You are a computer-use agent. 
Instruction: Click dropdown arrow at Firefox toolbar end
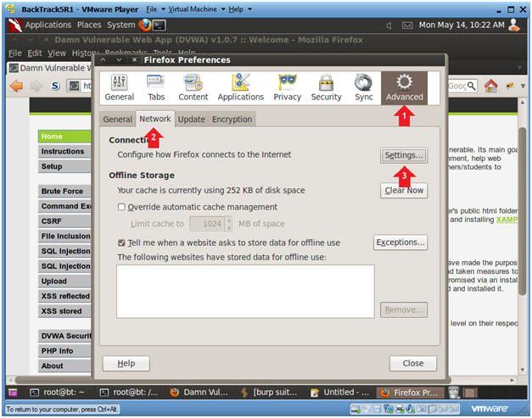524,86
